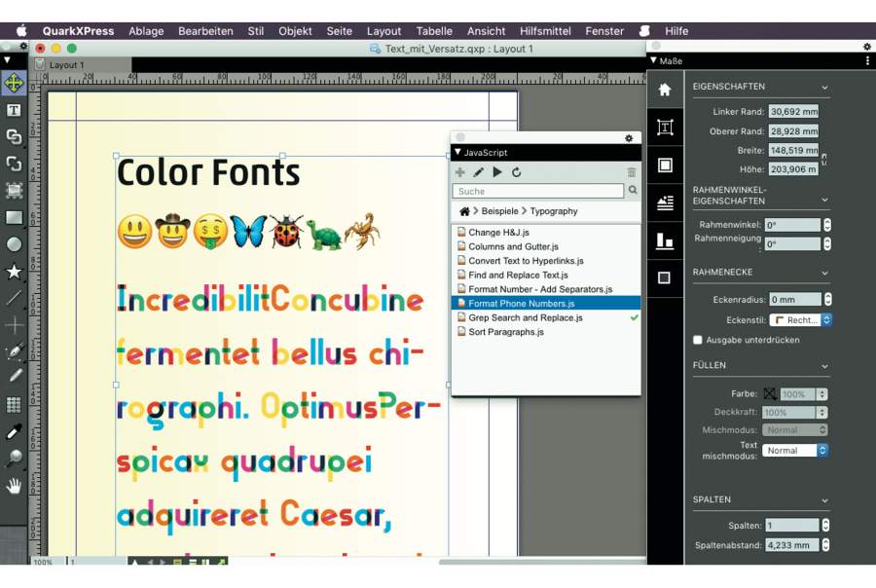The image size is (876, 588).
Task: Collapse the Maße palette triangle
Action: 653,60
